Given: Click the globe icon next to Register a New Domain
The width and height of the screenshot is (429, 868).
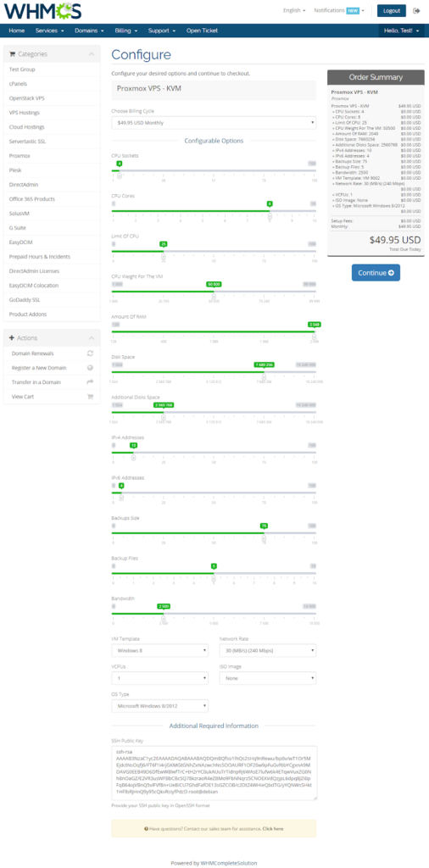Looking at the screenshot, I should click(x=90, y=368).
